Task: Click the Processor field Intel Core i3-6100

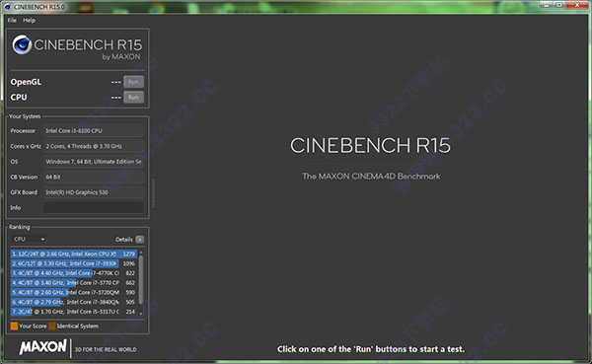Action: pos(94,130)
